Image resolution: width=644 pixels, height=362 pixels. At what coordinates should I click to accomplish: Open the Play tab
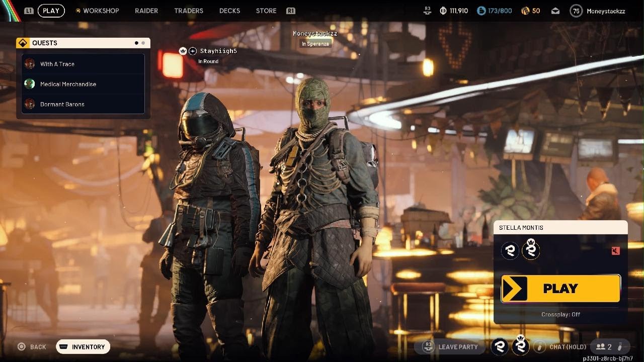(51, 11)
